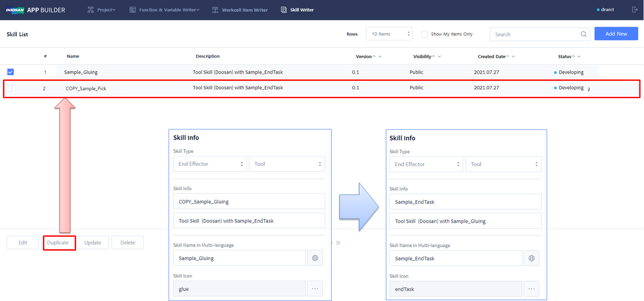The width and height of the screenshot is (644, 301).
Task: Sort by the Created Date column
Action: (492, 56)
